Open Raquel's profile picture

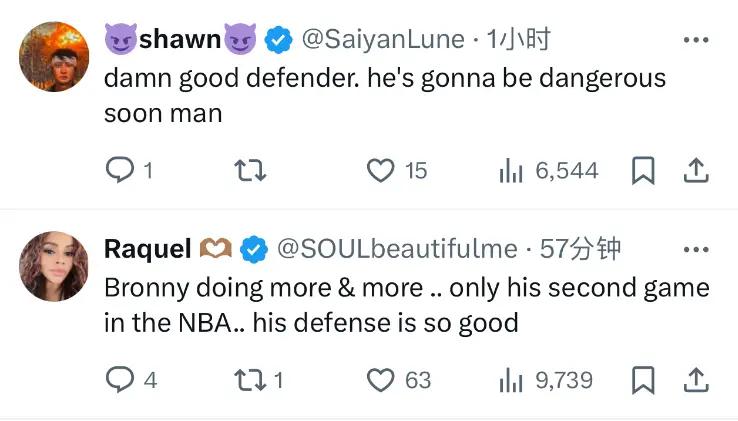[54, 264]
